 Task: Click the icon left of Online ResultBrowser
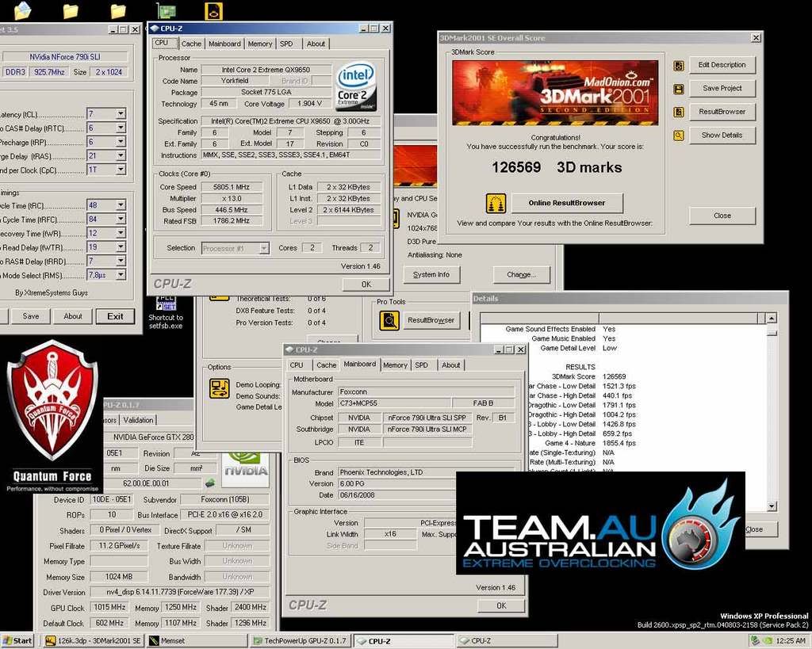[x=496, y=204]
